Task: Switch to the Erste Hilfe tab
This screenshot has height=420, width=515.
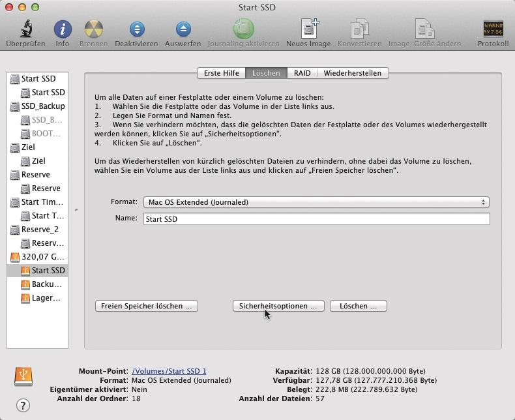Action: point(222,73)
